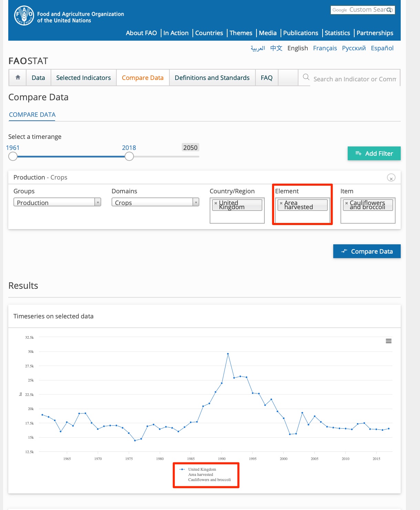420x510 pixels.
Task: Open In Action navigation link
Action: coord(176,33)
